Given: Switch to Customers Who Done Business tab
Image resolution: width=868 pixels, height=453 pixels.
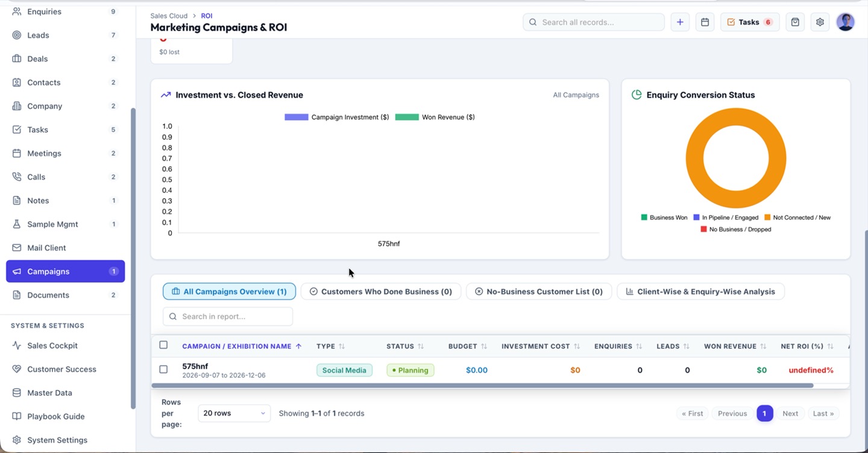Looking at the screenshot, I should 381,292.
